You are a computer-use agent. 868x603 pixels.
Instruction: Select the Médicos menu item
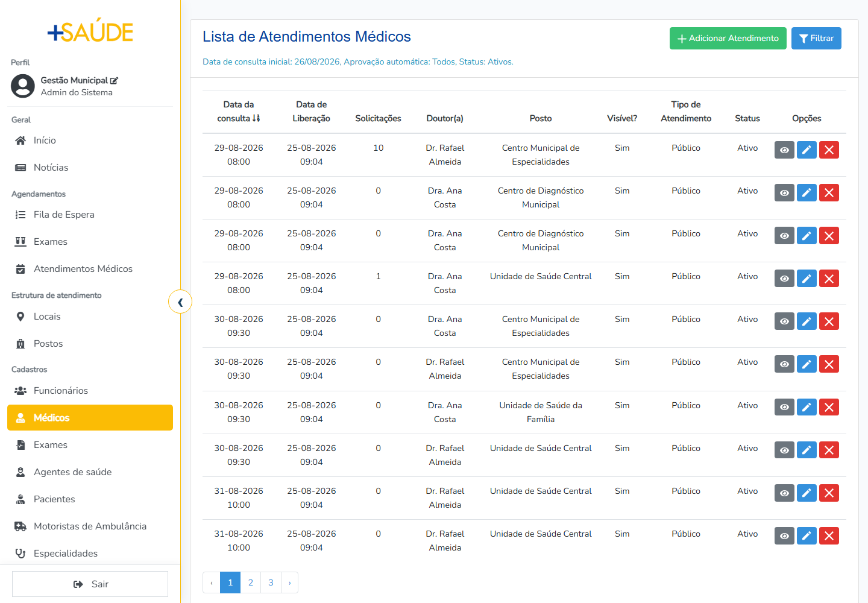(x=90, y=418)
